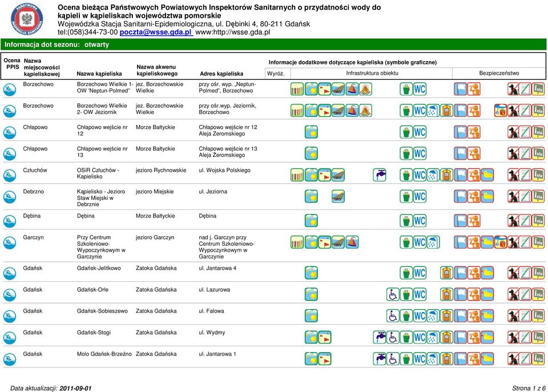Click the shower icon in the Garczyn row
The height and width of the screenshot is (392, 548).
coord(433,242)
